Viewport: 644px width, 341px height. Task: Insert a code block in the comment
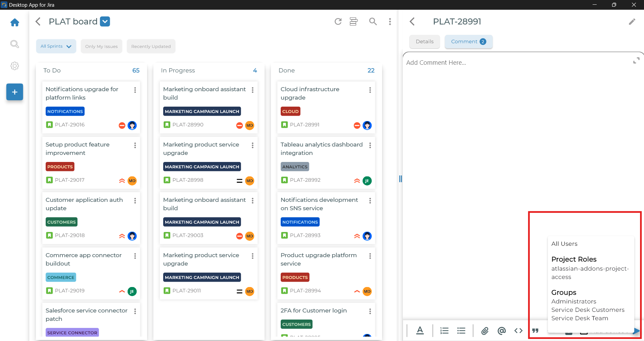click(518, 331)
